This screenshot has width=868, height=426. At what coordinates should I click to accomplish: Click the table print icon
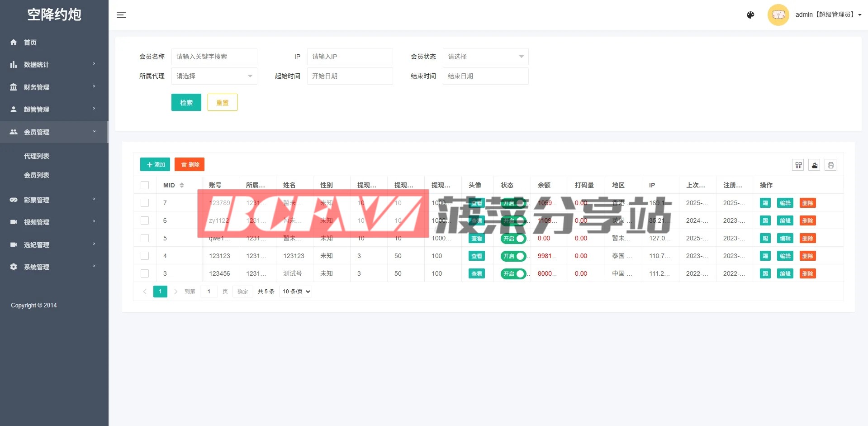click(830, 165)
